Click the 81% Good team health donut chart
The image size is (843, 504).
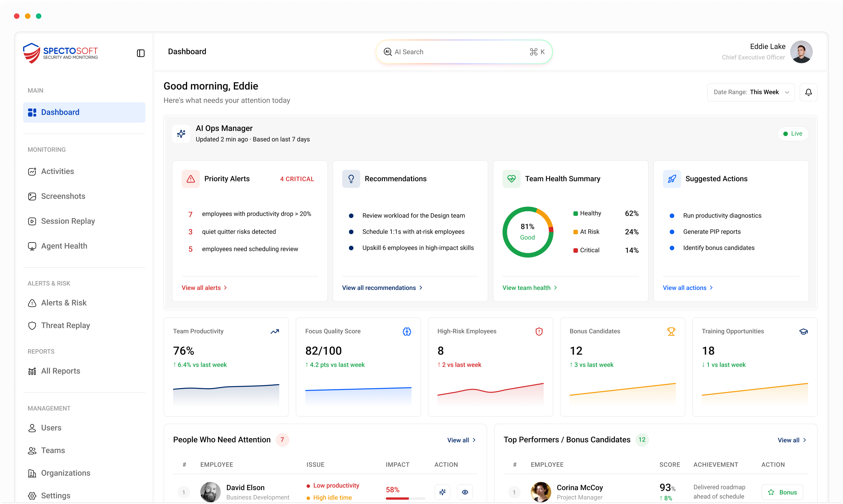click(527, 232)
